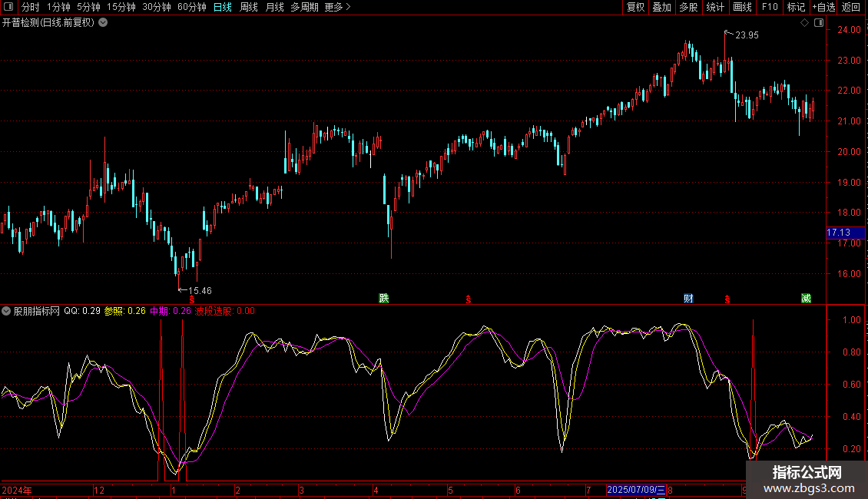Click the 12 month marker on time axis
The width and height of the screenshot is (868, 499).
(99, 490)
